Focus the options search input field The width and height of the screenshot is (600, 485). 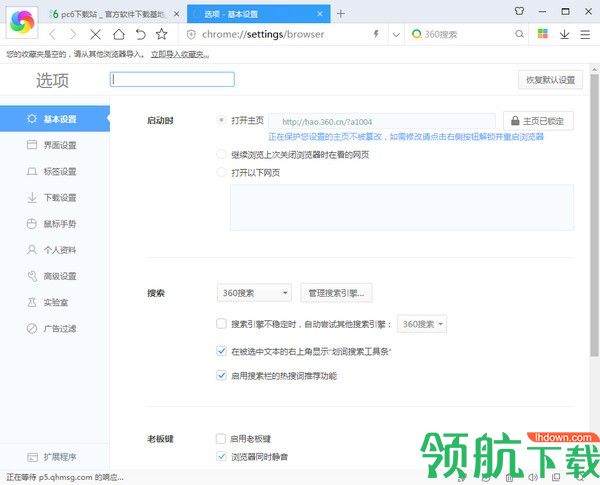(x=172, y=79)
